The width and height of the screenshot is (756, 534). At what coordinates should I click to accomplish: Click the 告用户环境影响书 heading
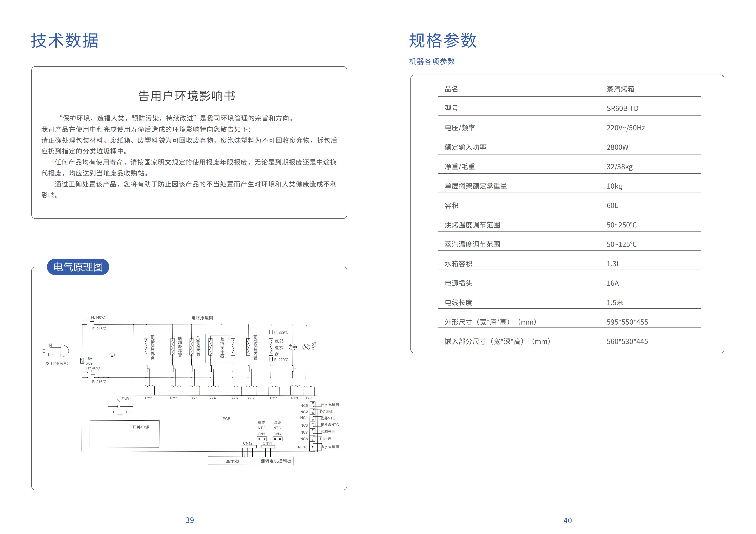pos(186,96)
